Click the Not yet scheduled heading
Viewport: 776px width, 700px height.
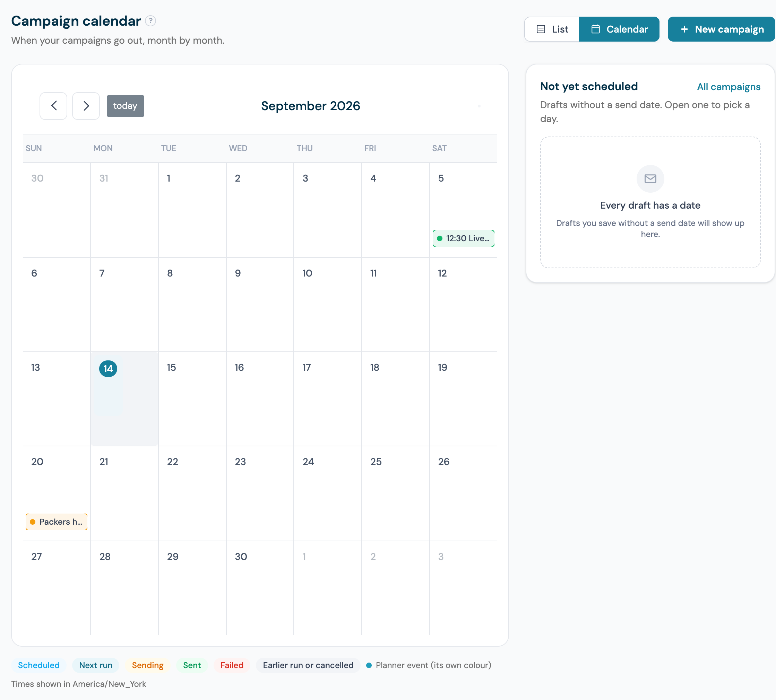tap(589, 87)
